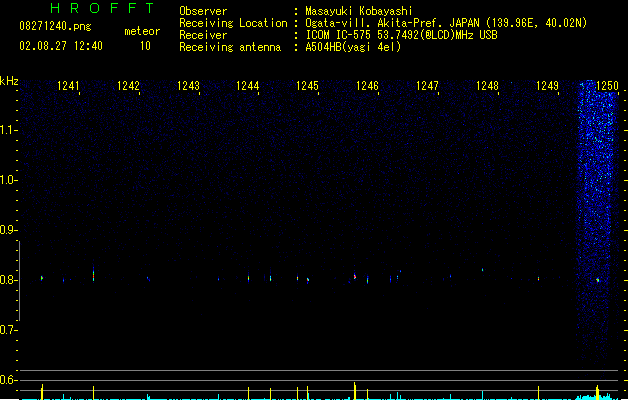Click the meteor count value 10
Viewport: 629px width, 400px height.
click(x=145, y=46)
